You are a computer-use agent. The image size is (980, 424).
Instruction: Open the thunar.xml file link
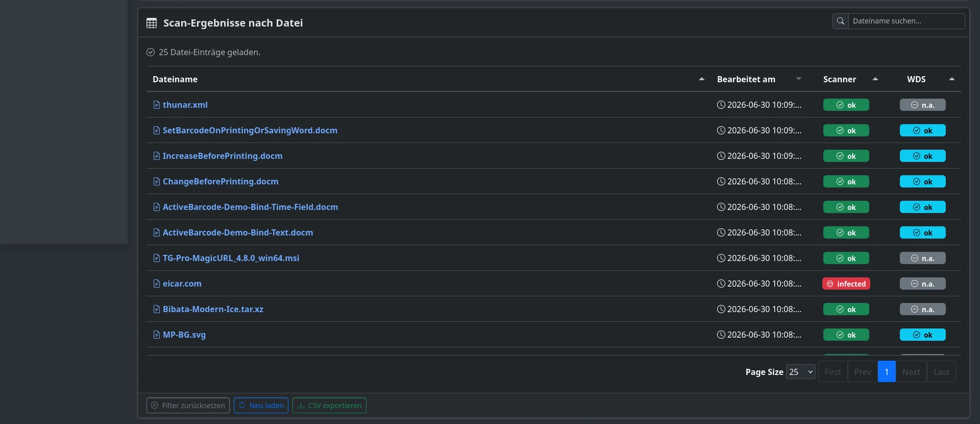185,105
